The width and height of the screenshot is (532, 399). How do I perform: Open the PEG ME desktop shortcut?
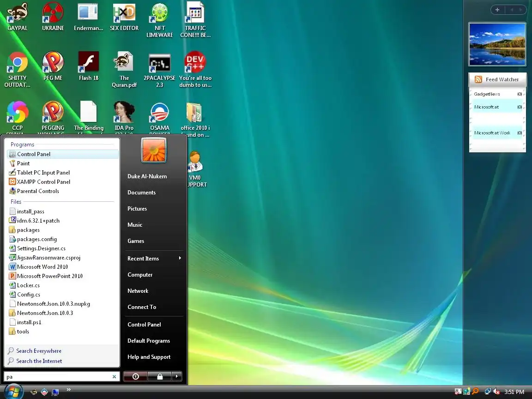[53, 66]
